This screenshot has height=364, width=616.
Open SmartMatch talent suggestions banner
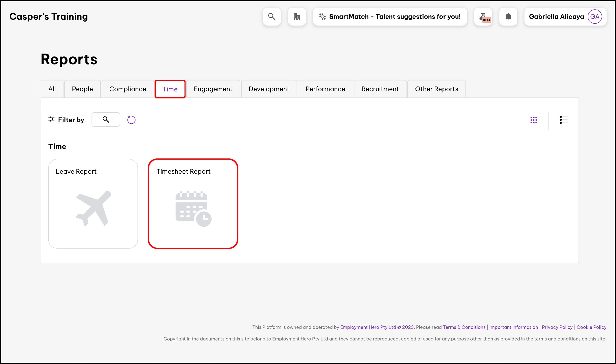coord(390,17)
